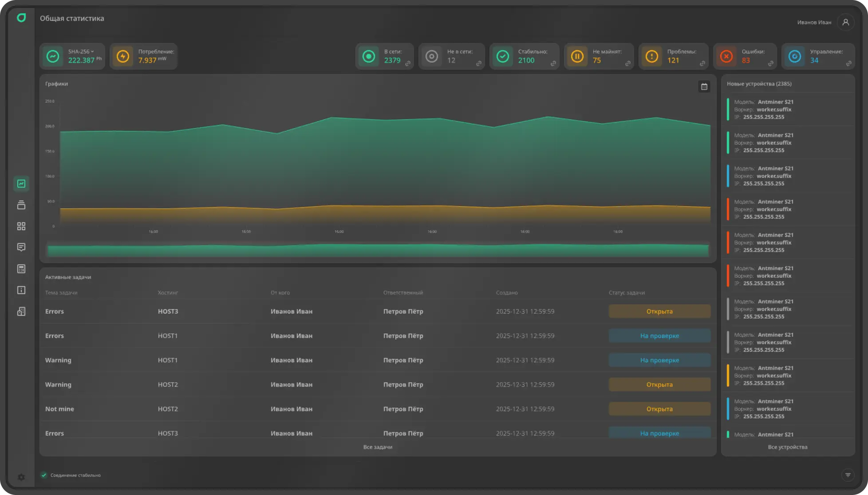868x495 pixels.
Task: Open the user profile avatar icon
Action: pyautogui.click(x=845, y=22)
